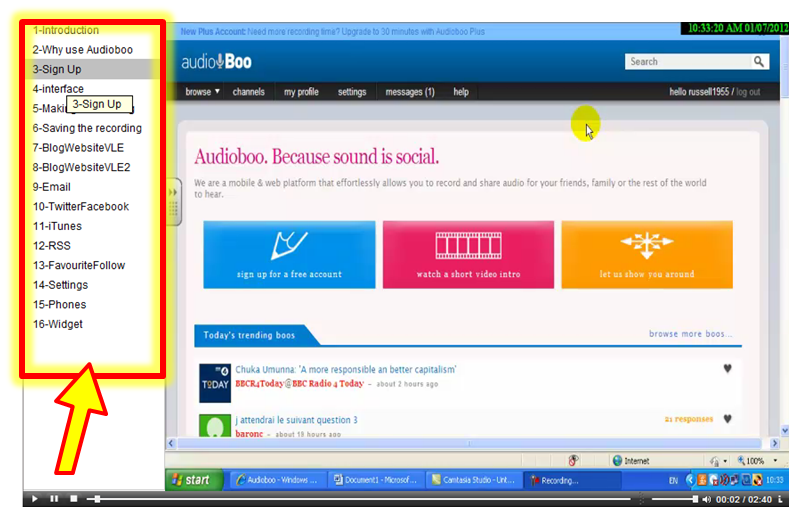Viewport: 790px width, 508px height.
Task: Open the help menu item
Action: pos(460,92)
